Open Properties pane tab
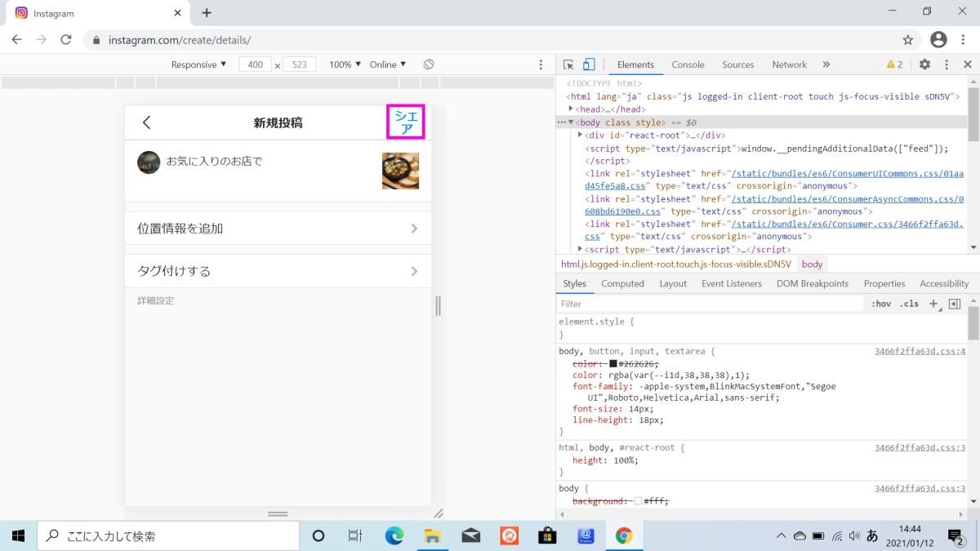This screenshot has height=551, width=980. [884, 283]
